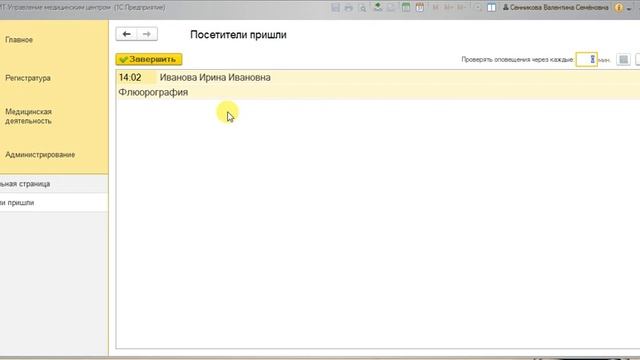
Task: Switch to the начальная страница tab in sidebar
Action: click(x=54, y=184)
